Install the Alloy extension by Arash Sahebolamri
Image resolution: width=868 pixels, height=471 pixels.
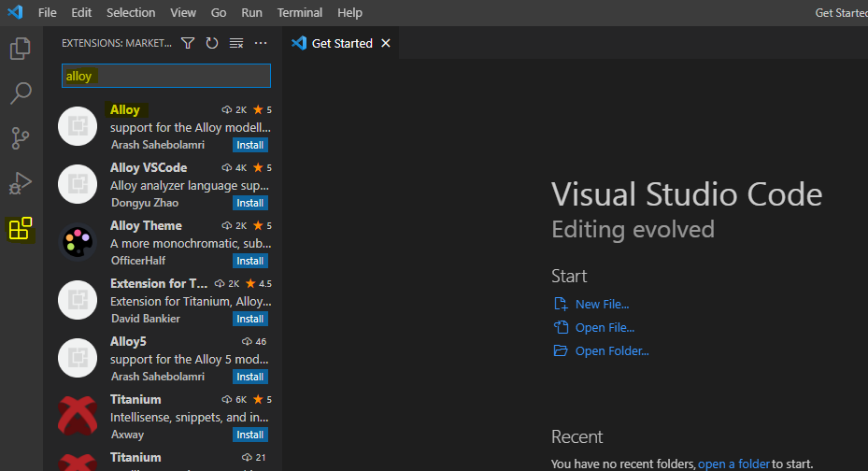(x=250, y=145)
